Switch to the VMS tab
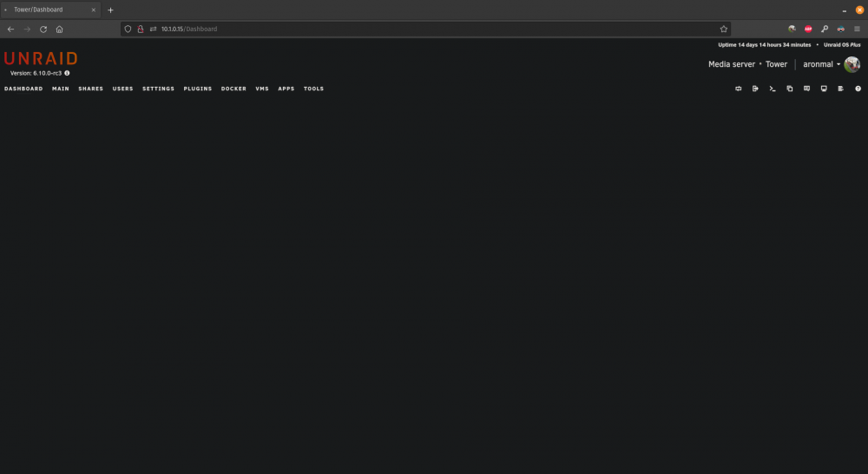 (262, 89)
